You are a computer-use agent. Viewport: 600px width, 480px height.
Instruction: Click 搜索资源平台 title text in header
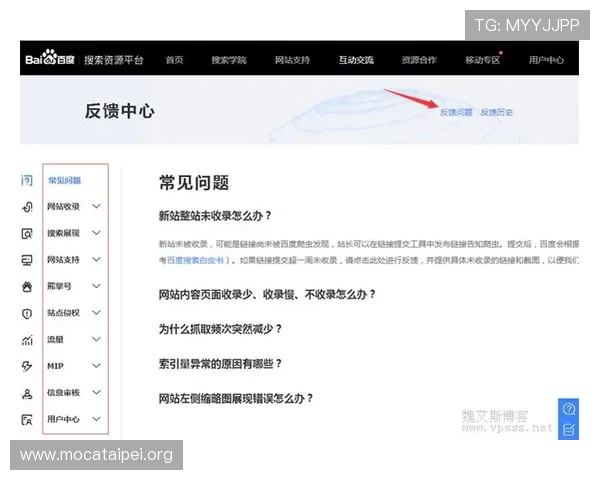point(114,60)
